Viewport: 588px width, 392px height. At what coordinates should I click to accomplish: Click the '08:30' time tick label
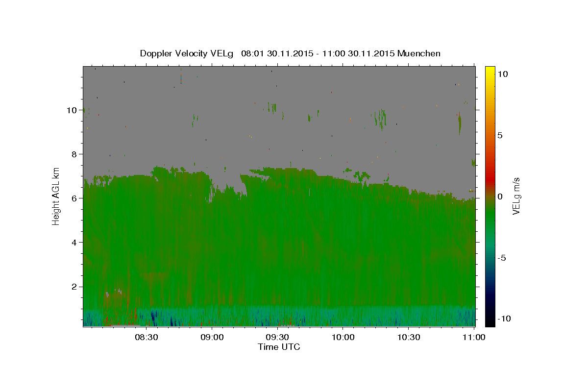click(x=147, y=337)
